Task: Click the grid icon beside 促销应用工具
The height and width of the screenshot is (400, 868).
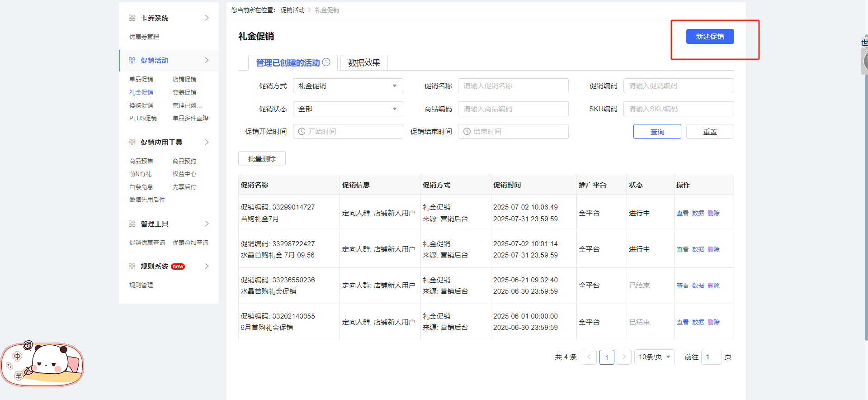Action: click(x=132, y=143)
